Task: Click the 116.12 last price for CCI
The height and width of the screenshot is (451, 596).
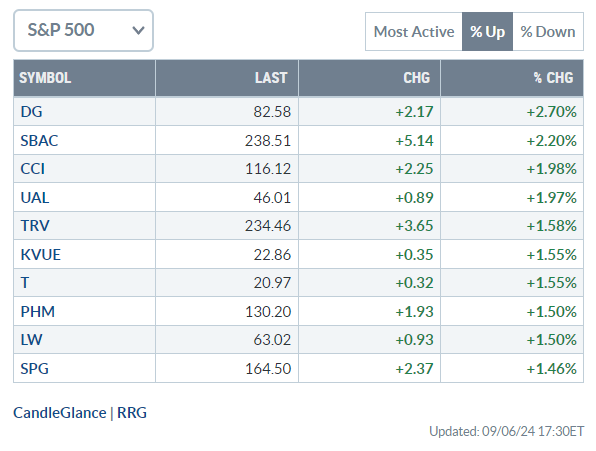Action: tap(268, 169)
